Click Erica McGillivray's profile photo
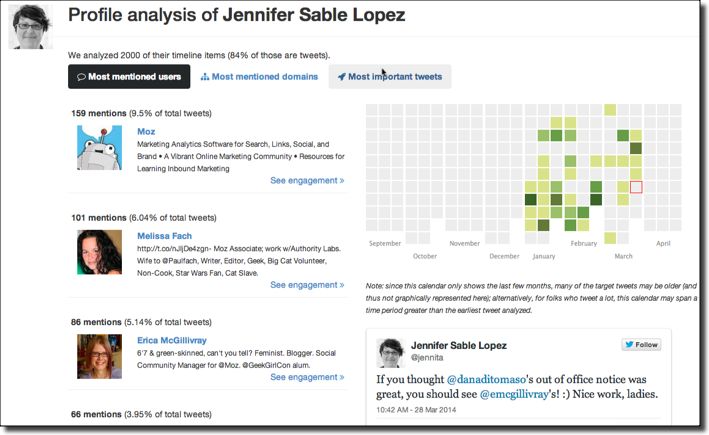Screen dimensions: 709x435 [99, 355]
